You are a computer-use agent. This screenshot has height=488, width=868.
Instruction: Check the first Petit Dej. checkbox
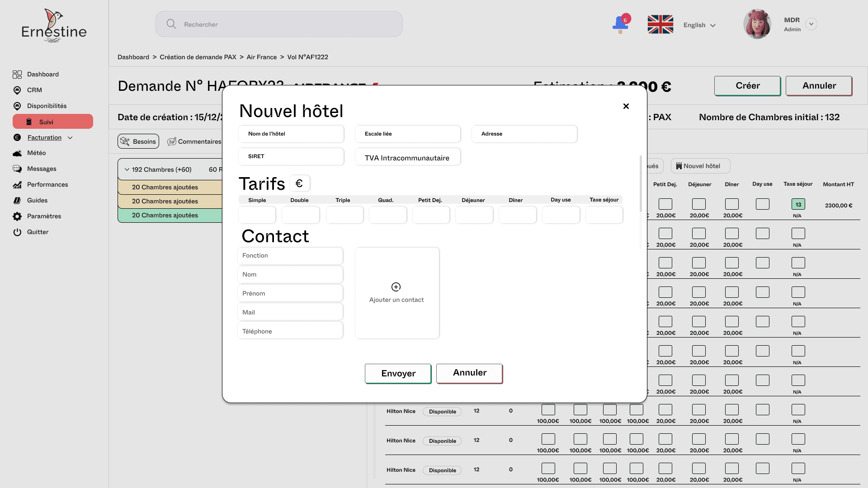[x=665, y=204]
